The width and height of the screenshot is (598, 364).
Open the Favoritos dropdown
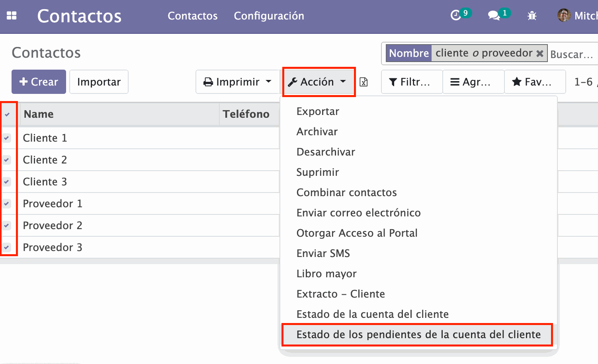click(x=535, y=82)
